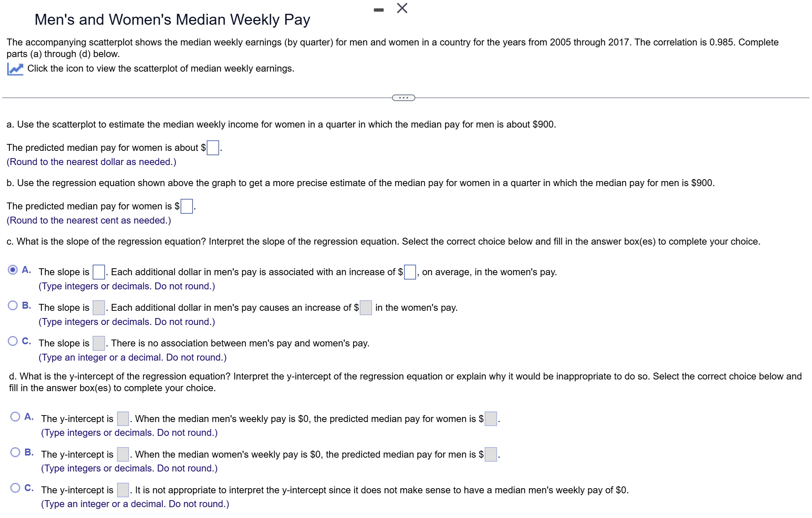The image size is (812, 518).
Task: Select y-intercept choice B for women's pay $0
Action: [16, 451]
